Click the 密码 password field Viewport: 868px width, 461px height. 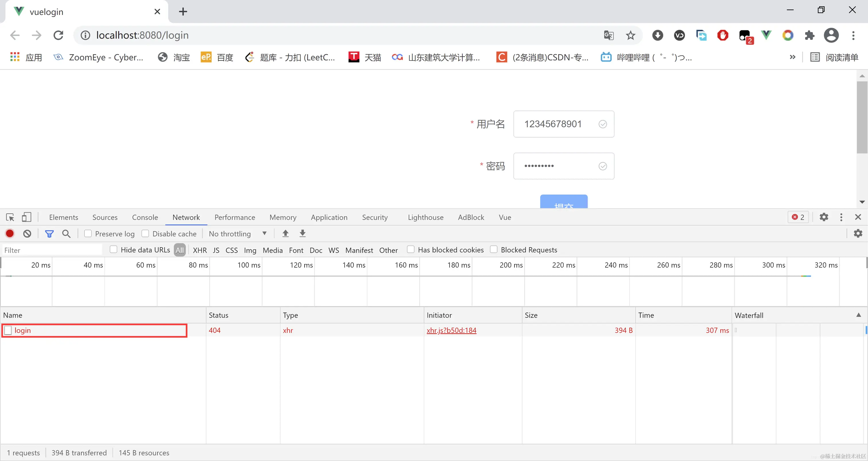click(x=564, y=166)
